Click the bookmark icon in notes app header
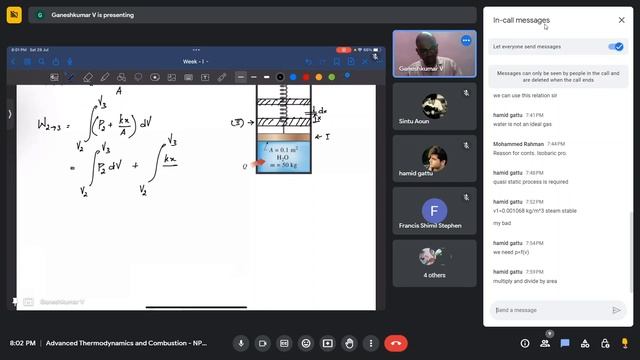The image size is (640, 360). pyautogui.click(x=337, y=62)
